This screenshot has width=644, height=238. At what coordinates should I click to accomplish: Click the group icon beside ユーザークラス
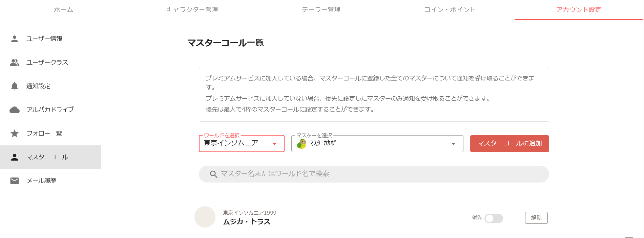pos(15,63)
